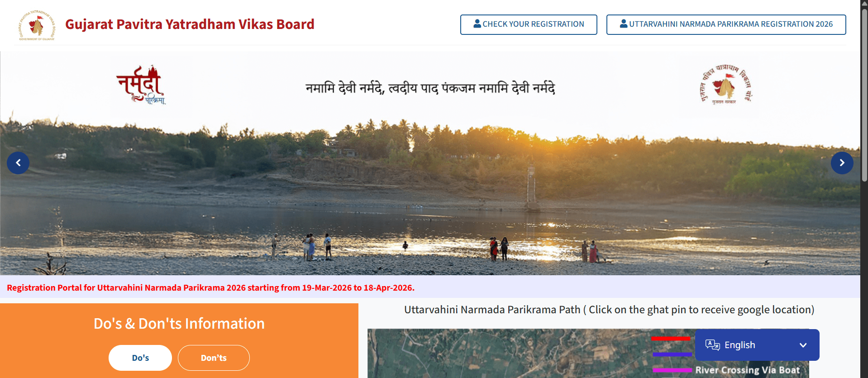Advance carousel with right arrow button
Image resolution: width=868 pixels, height=378 pixels.
[x=842, y=163]
